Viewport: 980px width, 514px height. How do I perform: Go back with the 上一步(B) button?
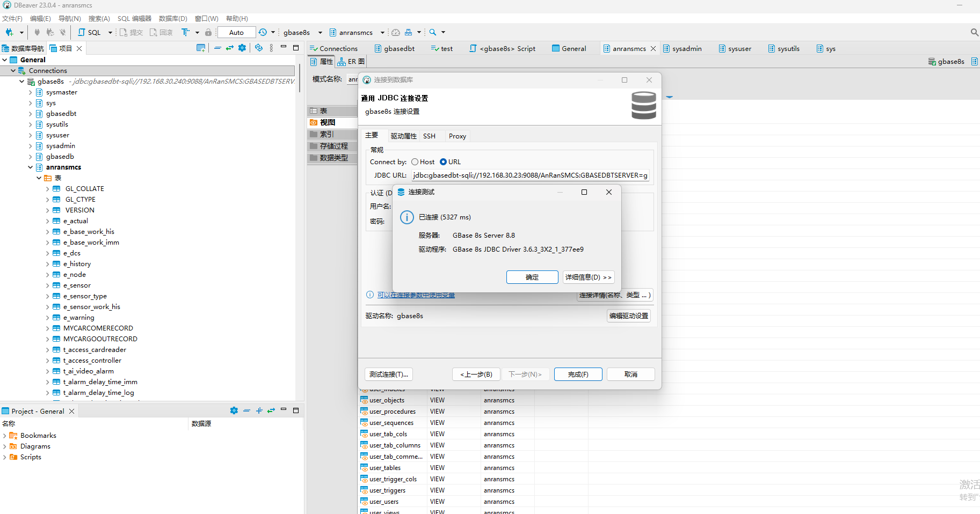(476, 374)
